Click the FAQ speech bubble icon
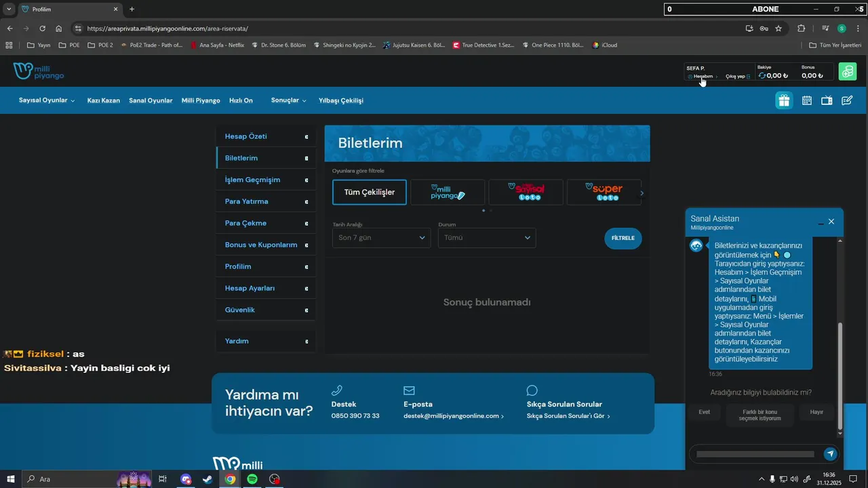The width and height of the screenshot is (868, 488). click(x=532, y=390)
